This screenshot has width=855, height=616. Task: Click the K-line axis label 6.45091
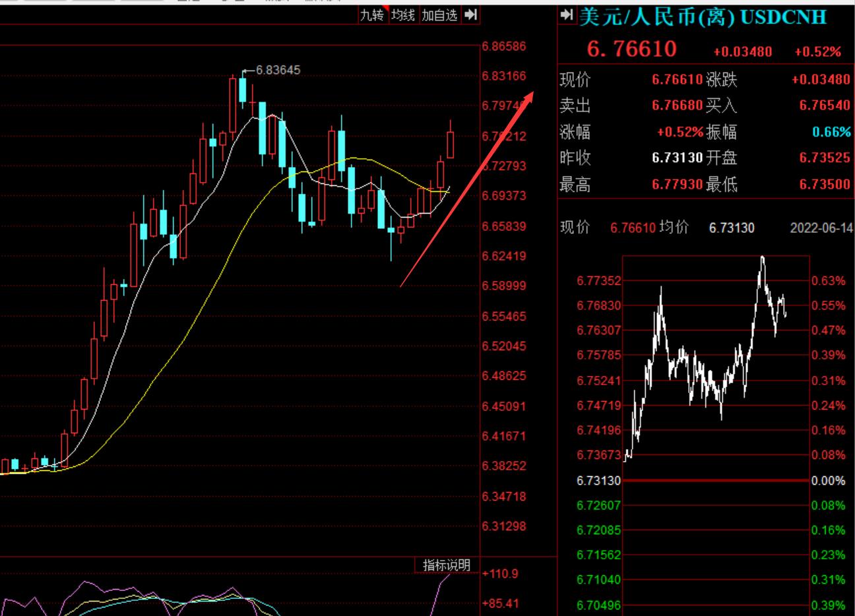point(504,406)
